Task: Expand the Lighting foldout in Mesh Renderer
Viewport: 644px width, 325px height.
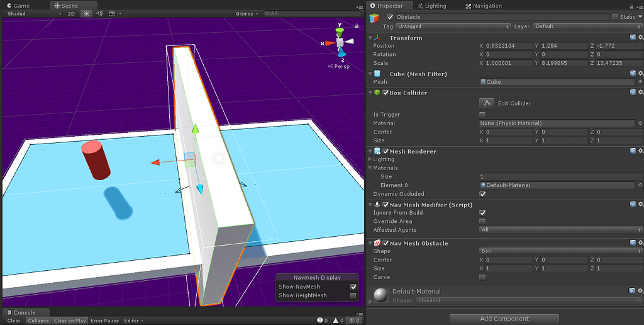Action: pos(370,159)
